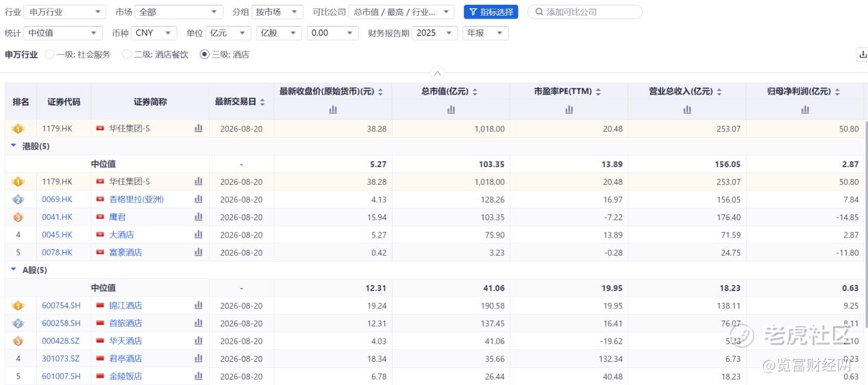Open the 单位 亿元 dropdown
The image size is (868, 385).
coord(228,33)
